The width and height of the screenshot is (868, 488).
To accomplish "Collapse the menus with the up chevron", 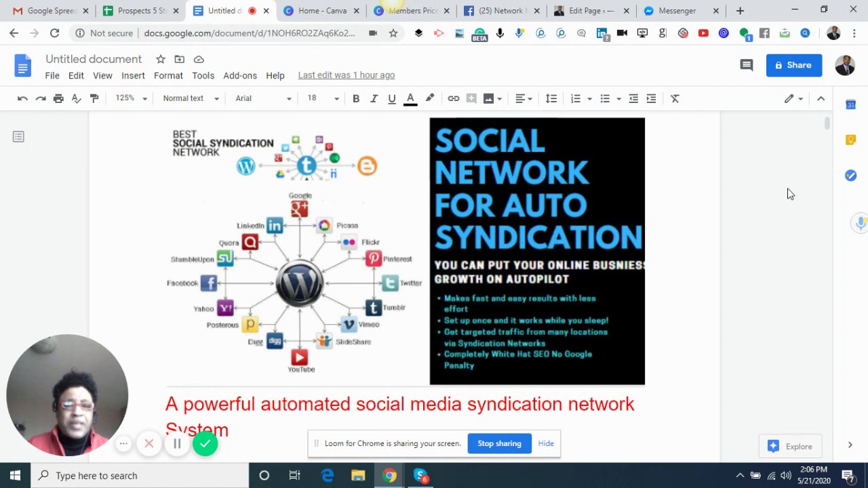I will click(x=821, y=98).
